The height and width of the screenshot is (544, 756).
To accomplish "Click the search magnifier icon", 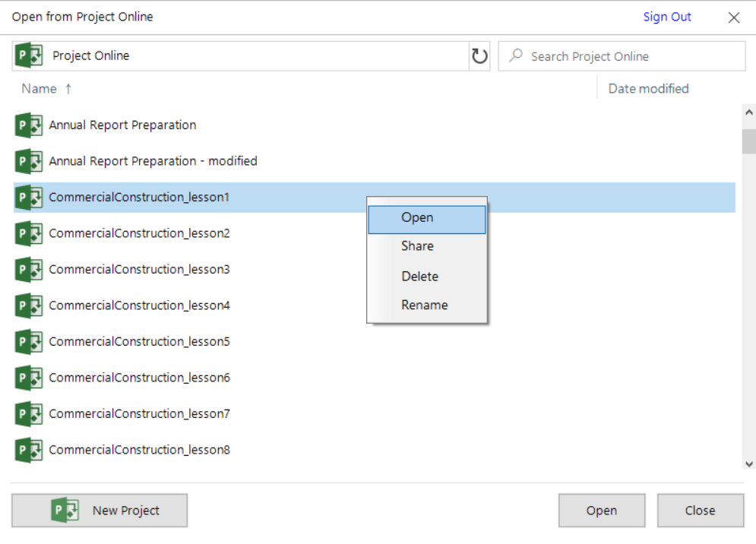I will (517, 55).
